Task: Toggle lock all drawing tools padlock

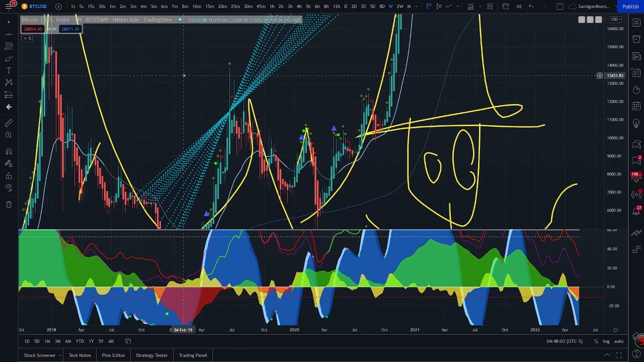Action: click(x=9, y=175)
